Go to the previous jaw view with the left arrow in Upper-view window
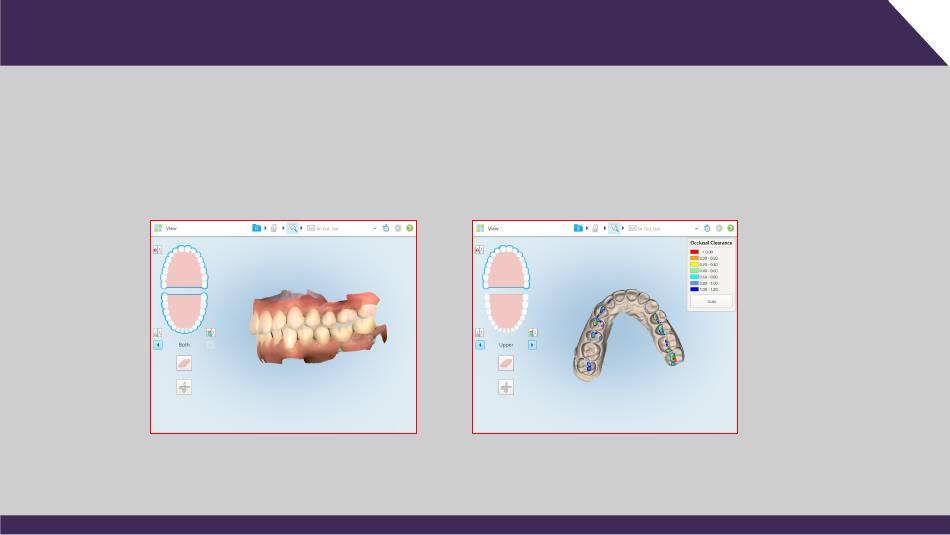 click(480, 345)
